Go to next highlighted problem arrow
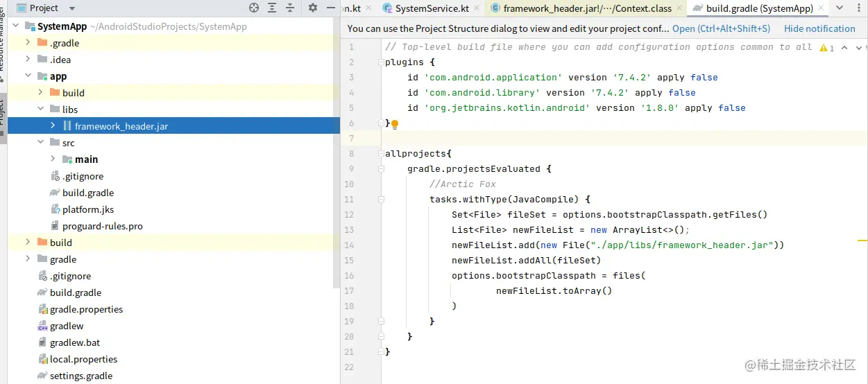The width and height of the screenshot is (868, 384). 859,48
